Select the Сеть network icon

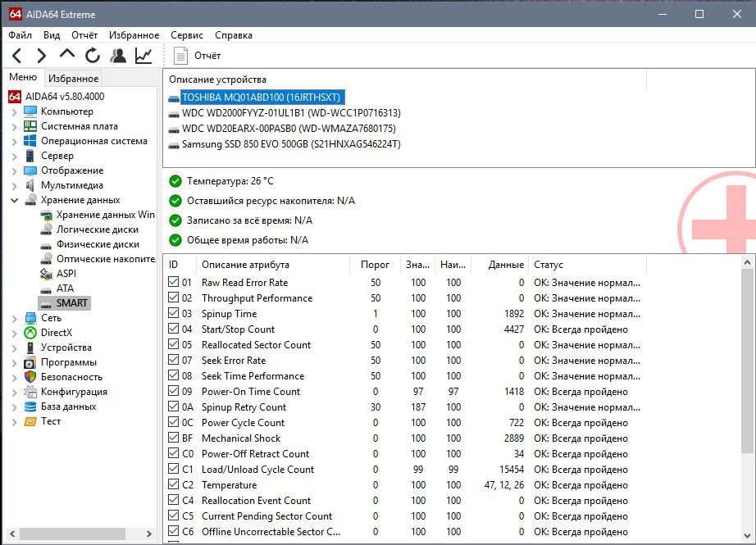tap(30, 318)
